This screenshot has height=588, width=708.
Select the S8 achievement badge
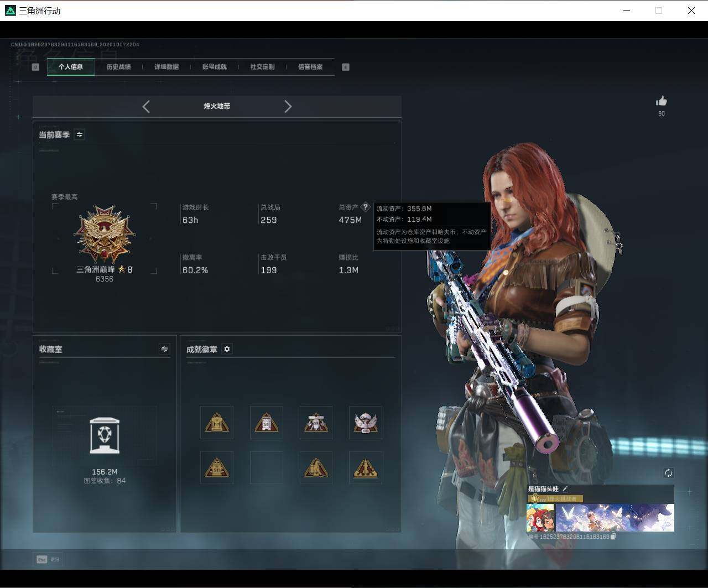(x=266, y=423)
